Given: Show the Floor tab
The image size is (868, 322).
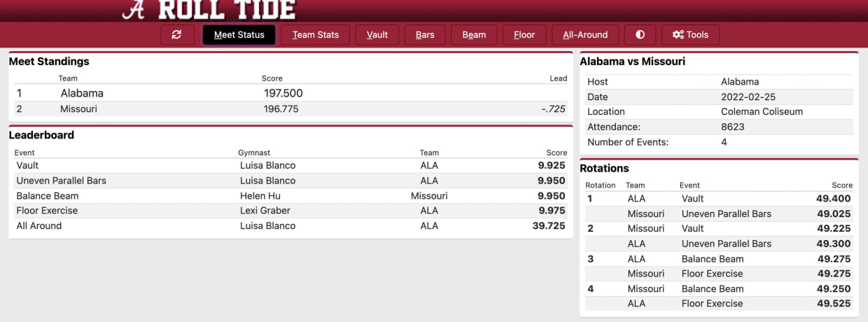Looking at the screenshot, I should [524, 35].
